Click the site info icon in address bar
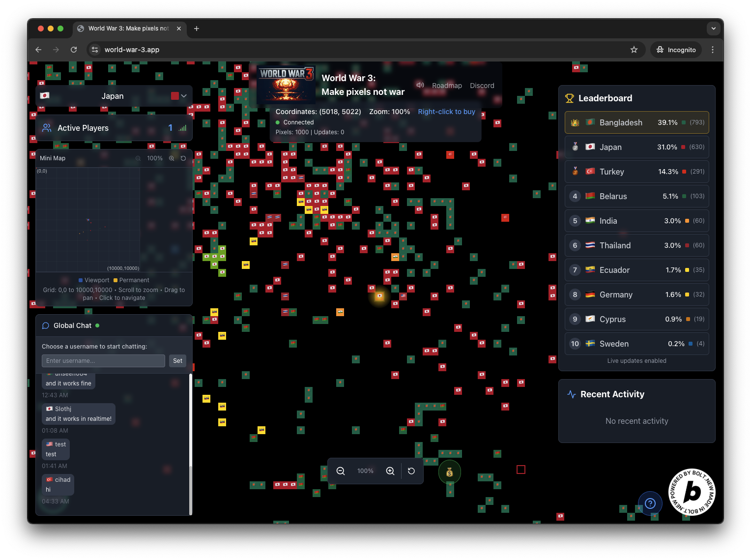 (x=95, y=50)
